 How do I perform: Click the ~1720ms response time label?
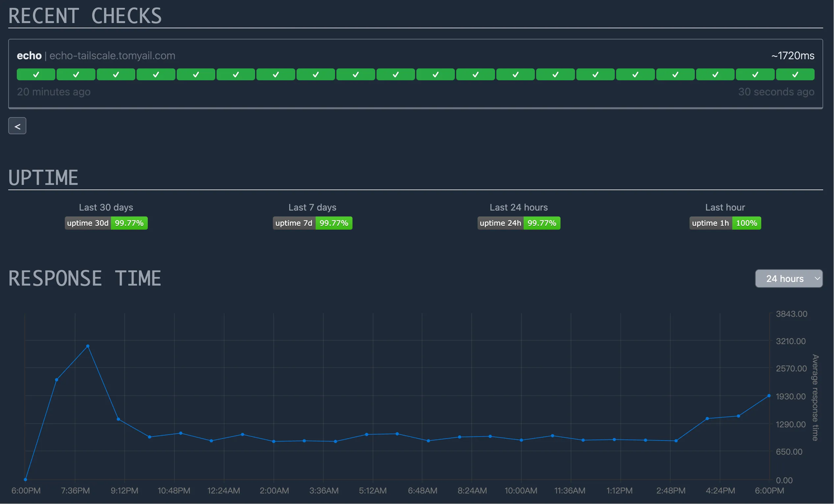point(793,56)
